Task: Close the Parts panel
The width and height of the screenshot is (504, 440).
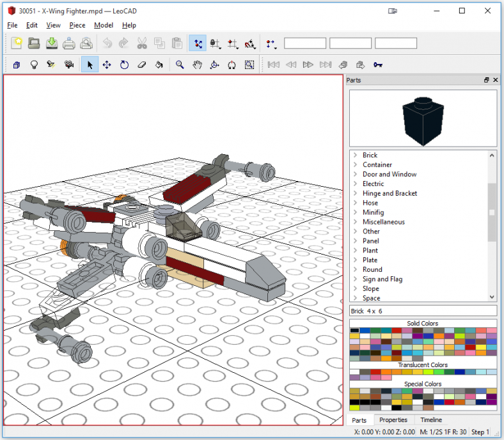Action: click(x=495, y=80)
